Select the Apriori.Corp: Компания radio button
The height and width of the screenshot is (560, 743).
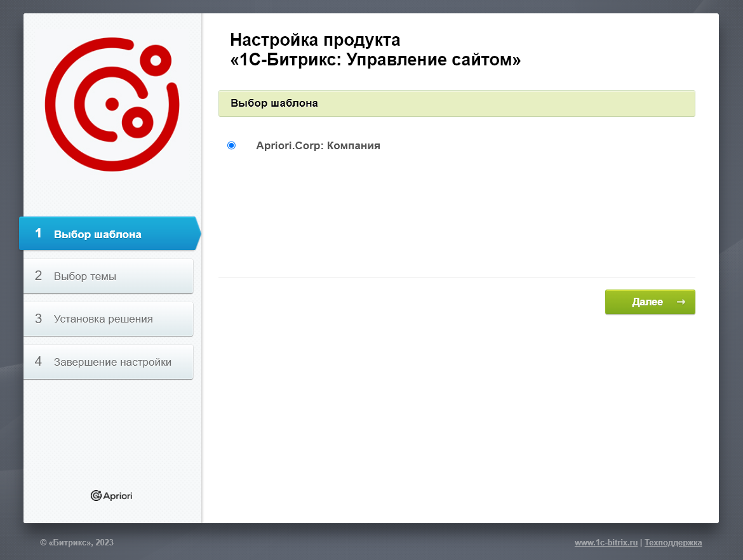231,145
